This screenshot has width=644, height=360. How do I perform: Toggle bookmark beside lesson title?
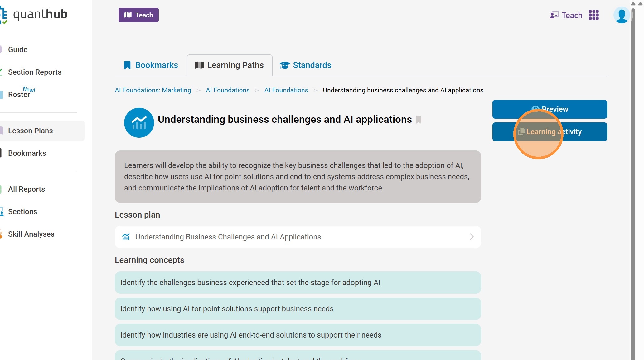(x=419, y=120)
